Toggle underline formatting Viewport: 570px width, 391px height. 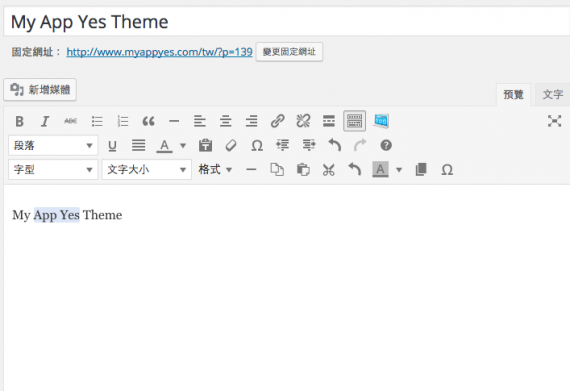point(112,145)
